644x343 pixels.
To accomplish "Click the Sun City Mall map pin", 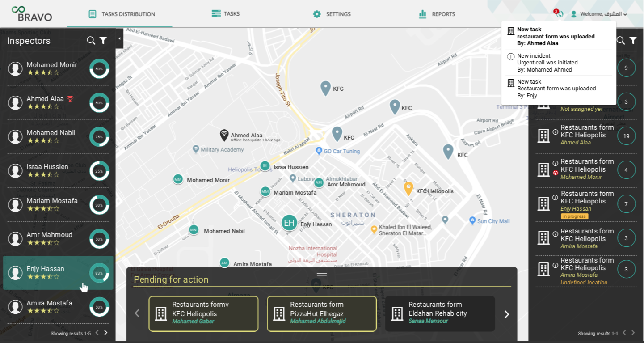I will tap(473, 221).
